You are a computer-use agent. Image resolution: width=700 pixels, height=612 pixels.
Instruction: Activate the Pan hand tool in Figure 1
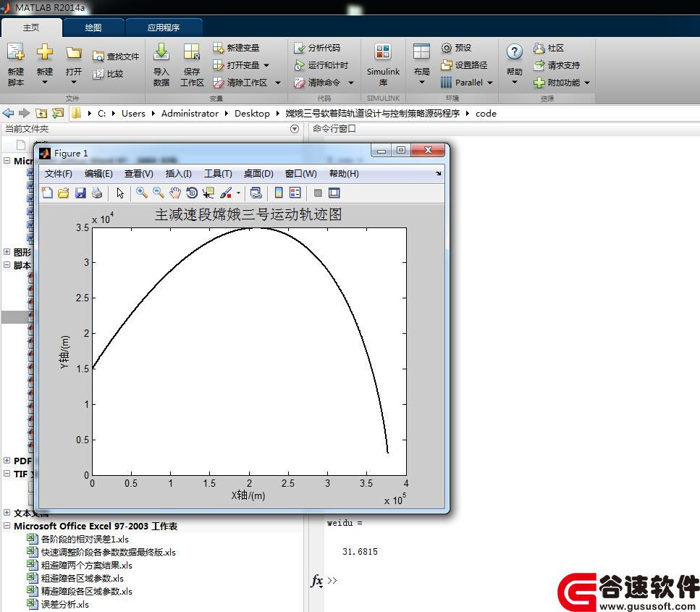coord(175,193)
